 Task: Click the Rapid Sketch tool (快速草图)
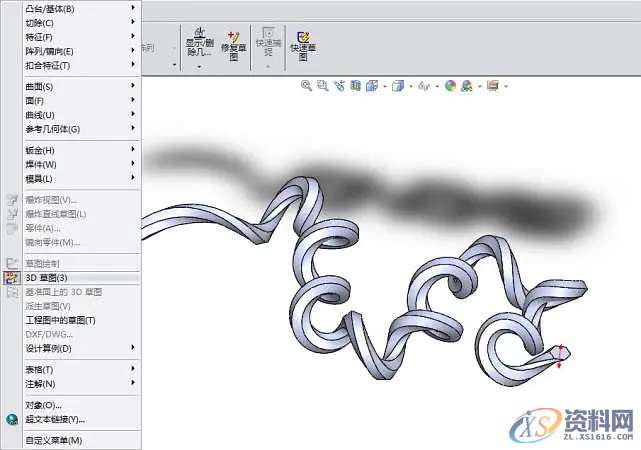(x=303, y=46)
